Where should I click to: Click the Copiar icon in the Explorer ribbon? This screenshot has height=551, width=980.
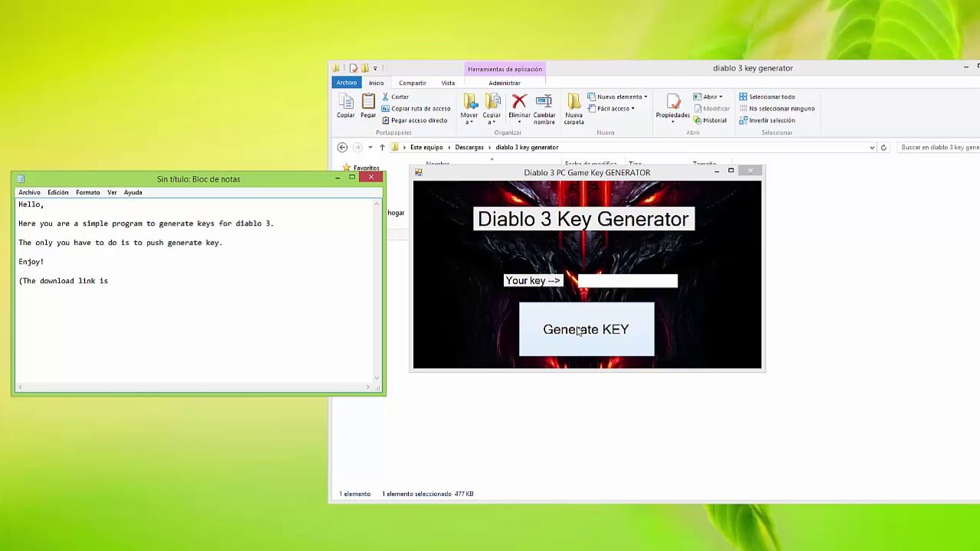pos(345,106)
